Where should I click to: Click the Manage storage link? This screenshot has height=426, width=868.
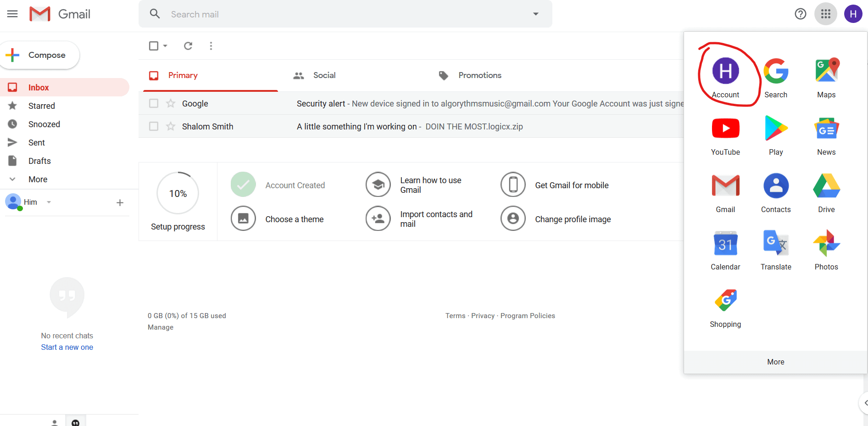[x=161, y=327]
